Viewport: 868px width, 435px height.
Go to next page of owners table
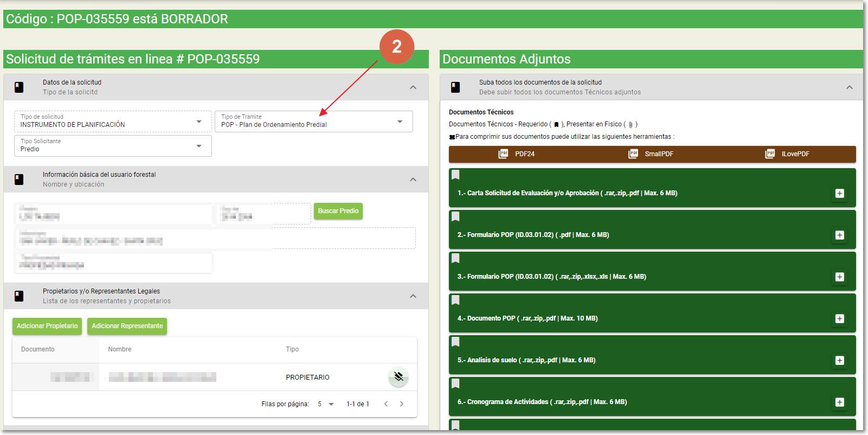(x=402, y=404)
